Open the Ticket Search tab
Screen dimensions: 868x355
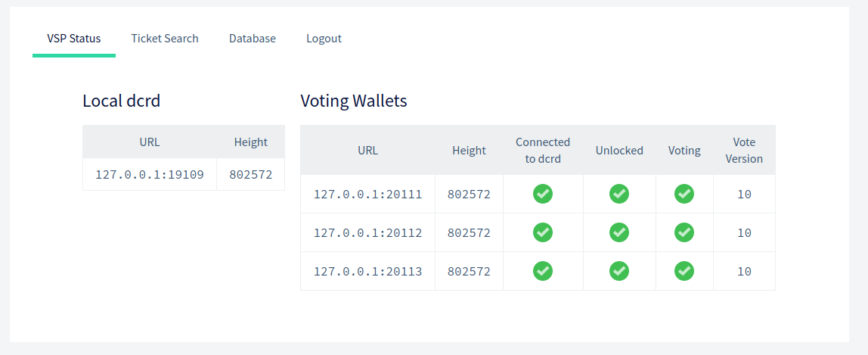pos(164,39)
